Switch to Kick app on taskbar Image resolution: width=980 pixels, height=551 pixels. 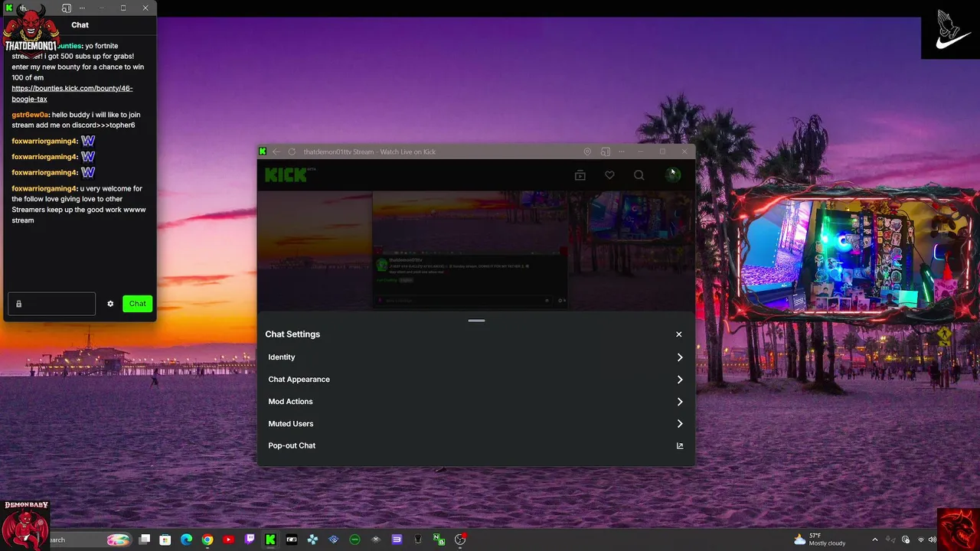(x=270, y=540)
